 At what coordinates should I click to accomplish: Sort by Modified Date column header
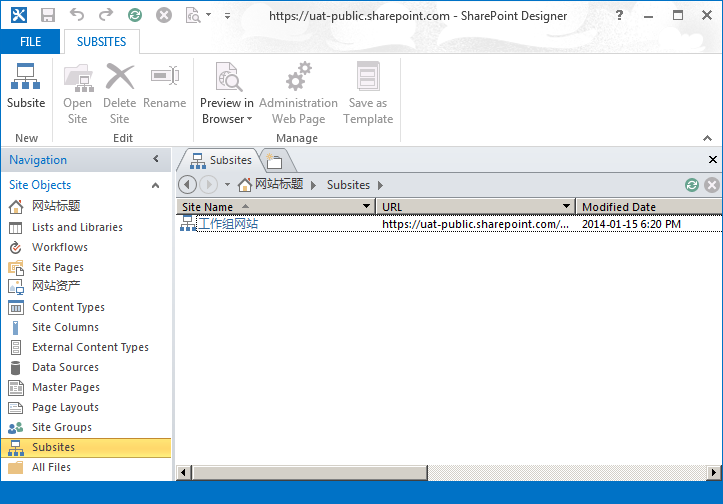(x=649, y=207)
